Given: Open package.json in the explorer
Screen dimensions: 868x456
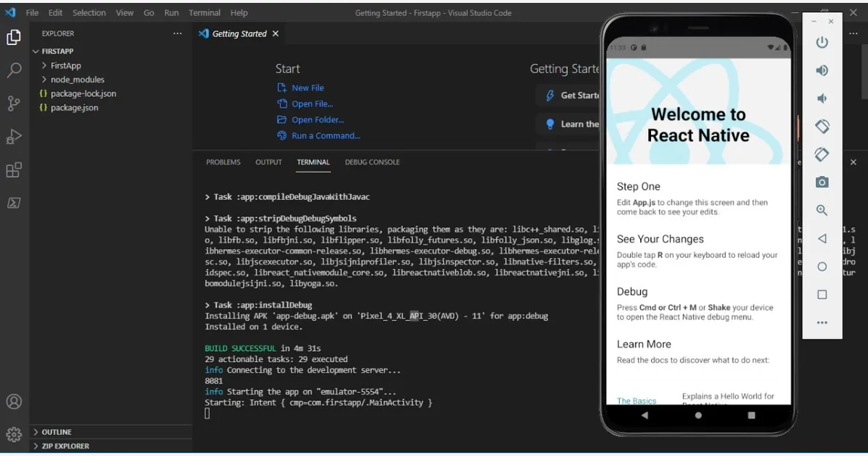Looking at the screenshot, I should pyautogui.click(x=75, y=108).
